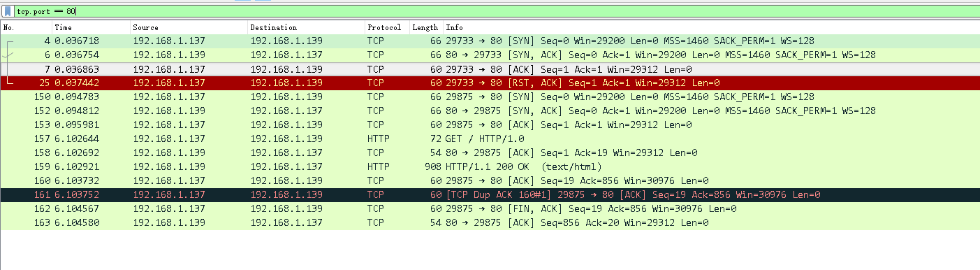Image resolution: width=980 pixels, height=270 pixels.
Task: Select packet 4 SYN to port 80
Action: (x=490, y=41)
